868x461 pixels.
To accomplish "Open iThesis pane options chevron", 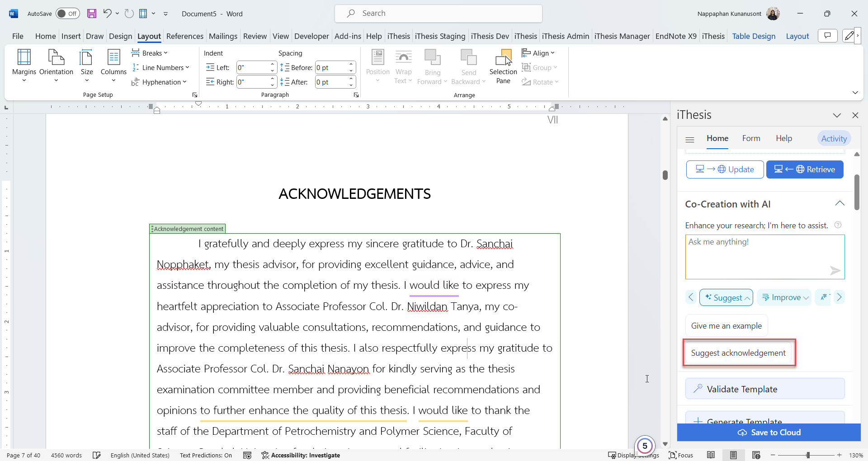I will (837, 115).
